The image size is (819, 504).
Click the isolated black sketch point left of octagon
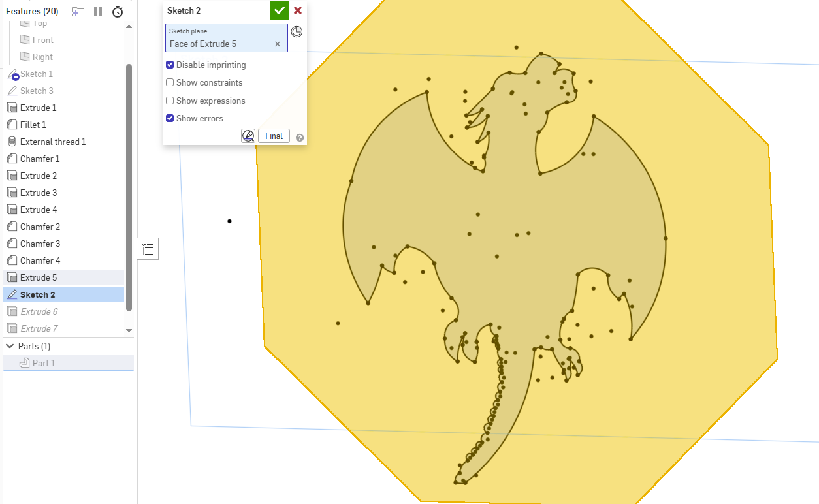(x=229, y=221)
